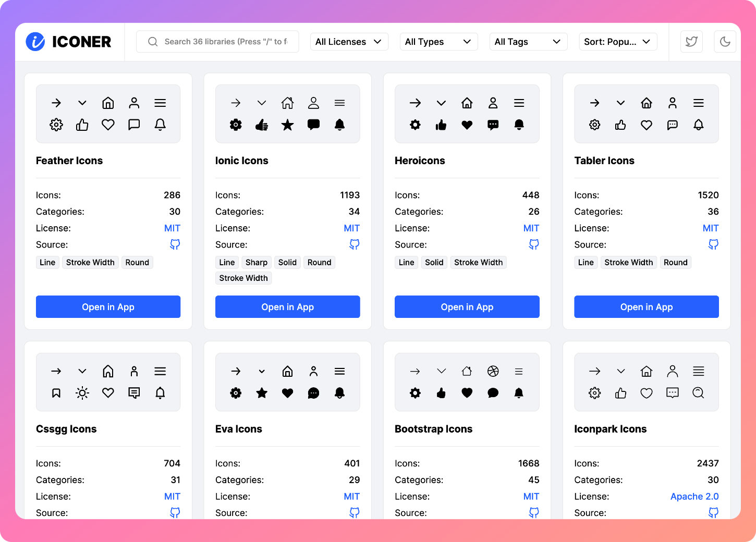Open the Apache 2.0 license link for Iconpark
The image size is (756, 542).
(x=694, y=497)
